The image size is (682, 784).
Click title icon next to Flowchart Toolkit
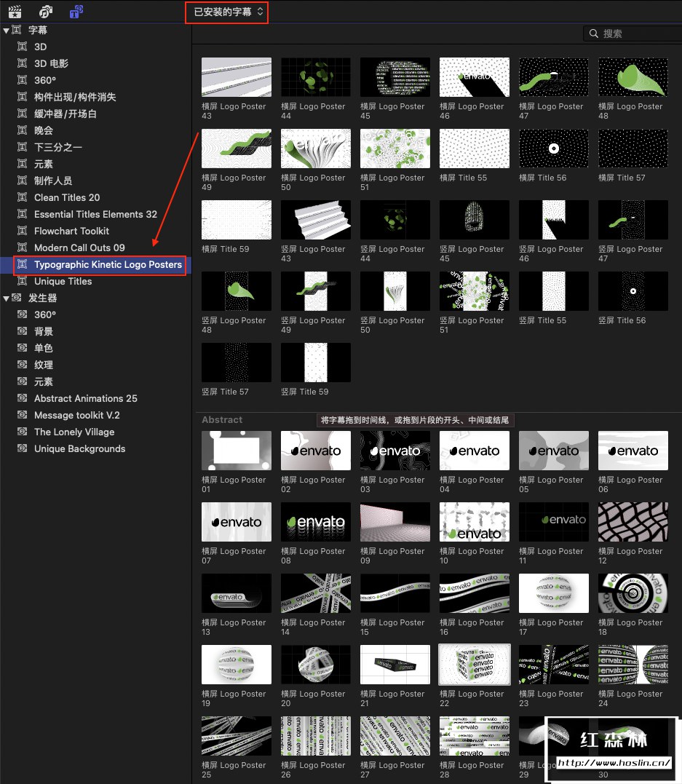point(22,231)
